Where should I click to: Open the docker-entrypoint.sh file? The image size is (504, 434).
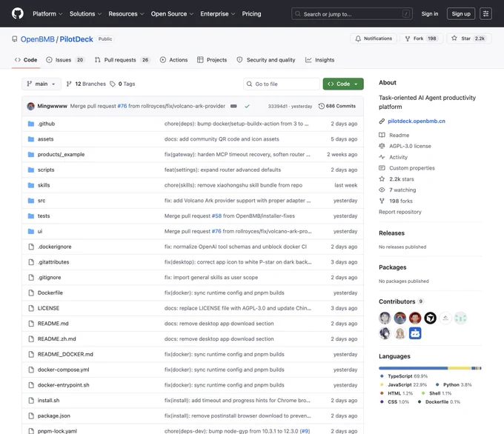click(64, 386)
